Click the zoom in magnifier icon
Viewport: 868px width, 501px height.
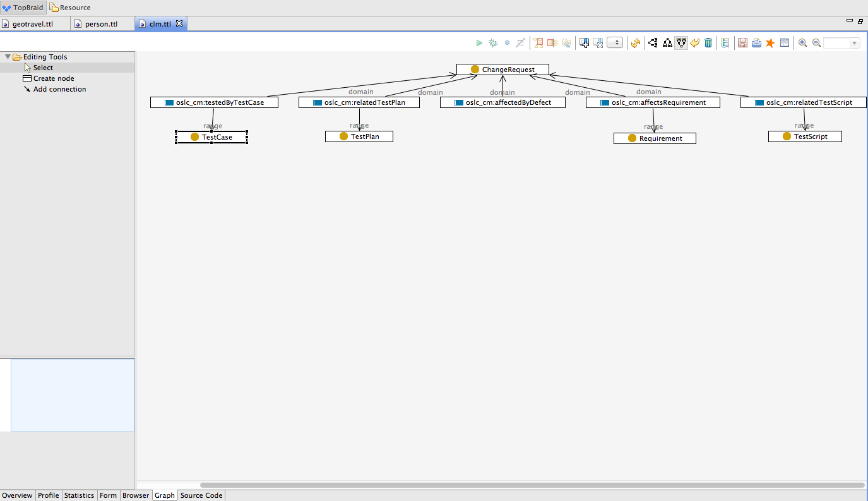pyautogui.click(x=802, y=43)
